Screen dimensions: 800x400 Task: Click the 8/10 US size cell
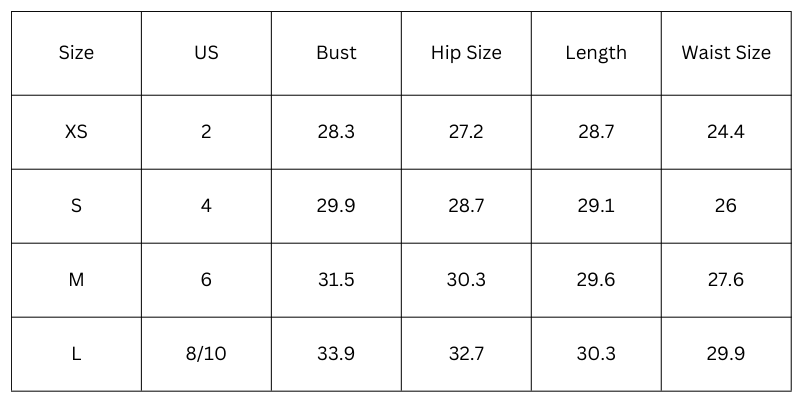(x=206, y=354)
